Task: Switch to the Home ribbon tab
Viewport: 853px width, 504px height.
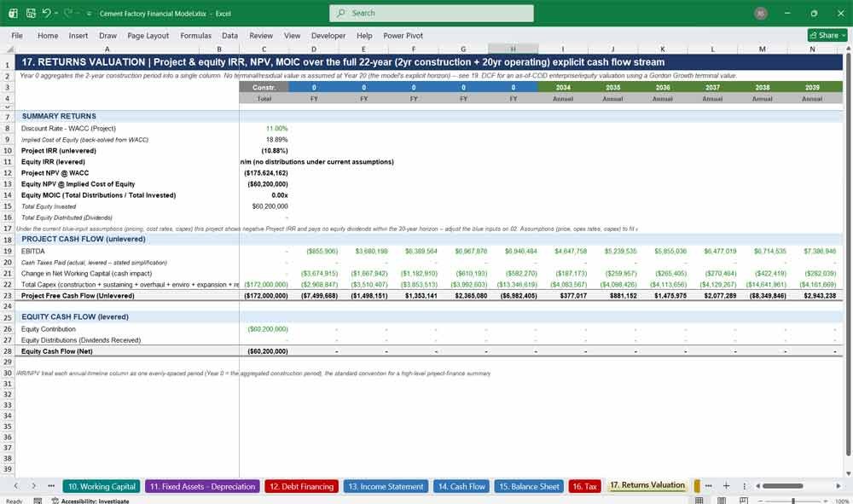Action: (48, 35)
